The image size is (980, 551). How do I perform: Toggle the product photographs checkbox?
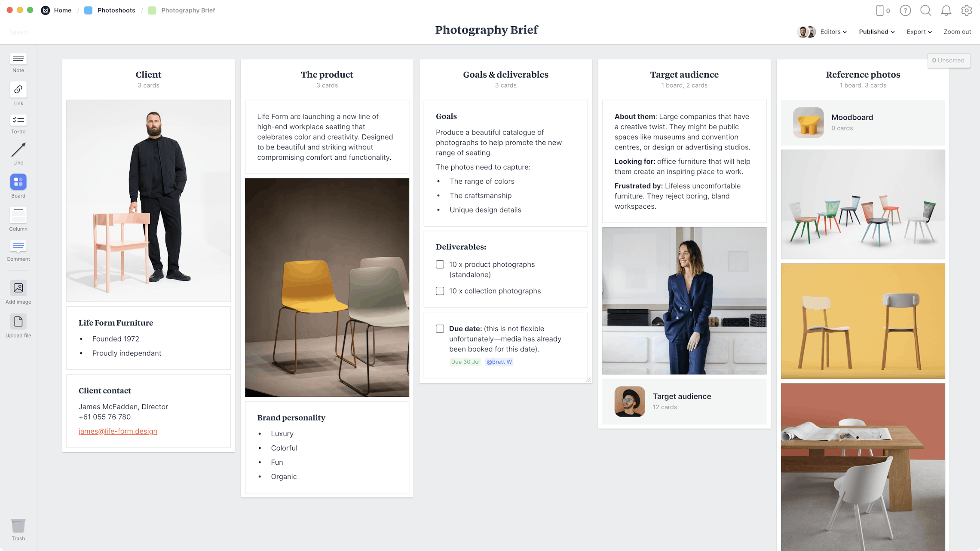click(440, 264)
